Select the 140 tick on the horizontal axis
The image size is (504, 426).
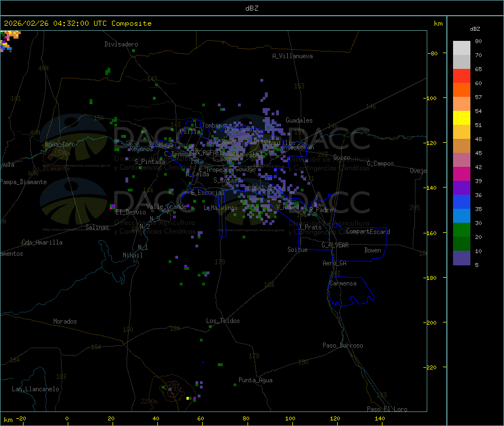click(x=380, y=418)
